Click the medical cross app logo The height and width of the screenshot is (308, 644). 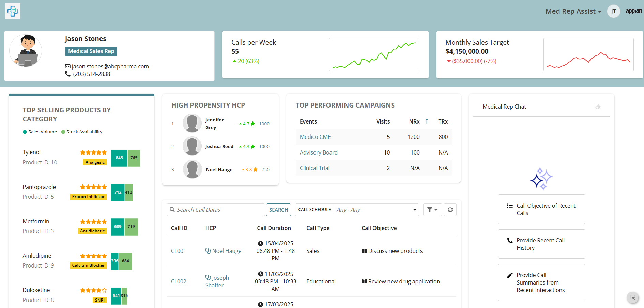pyautogui.click(x=13, y=11)
